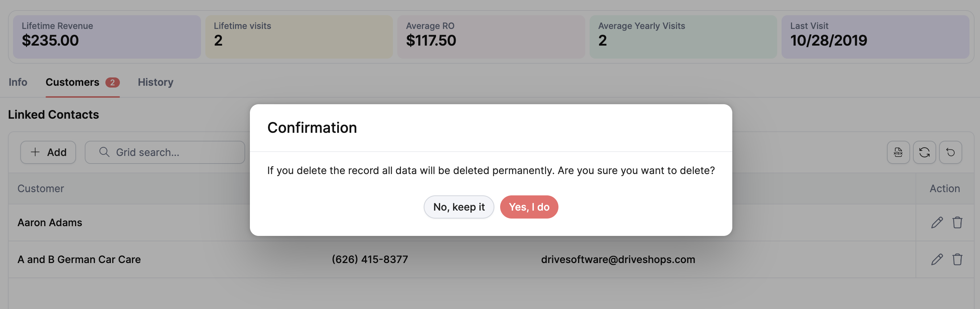Add a new linked contact

(48, 152)
